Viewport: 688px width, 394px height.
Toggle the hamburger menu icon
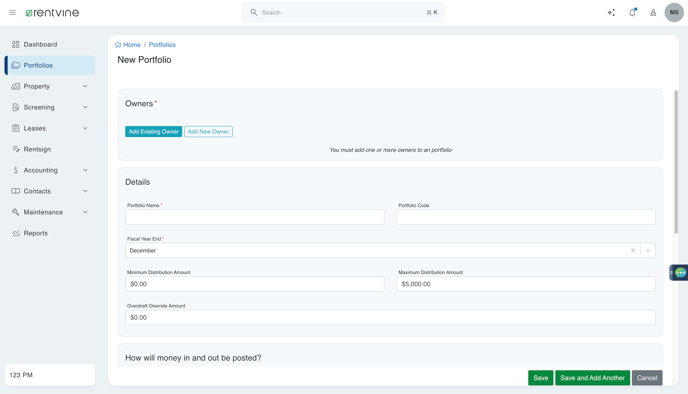pyautogui.click(x=12, y=13)
